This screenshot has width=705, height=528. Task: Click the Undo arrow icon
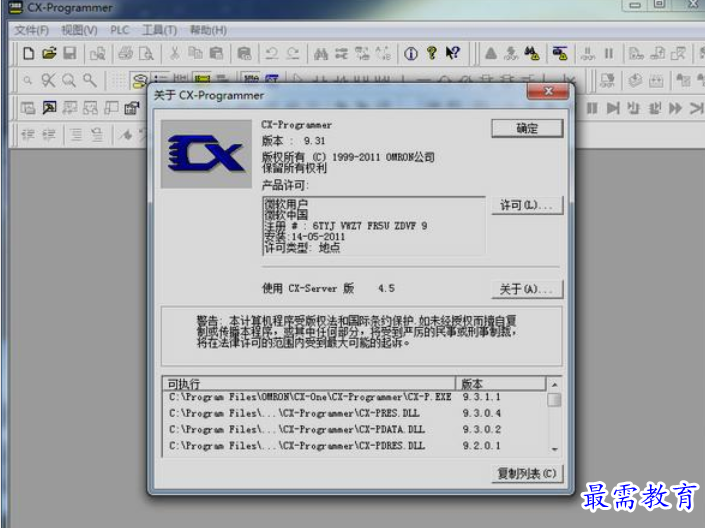pyautogui.click(x=271, y=54)
